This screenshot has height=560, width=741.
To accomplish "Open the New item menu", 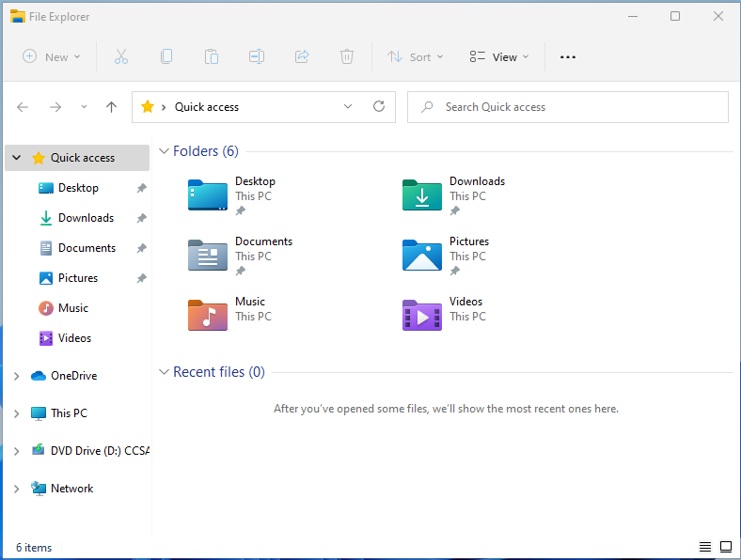I will tap(52, 57).
